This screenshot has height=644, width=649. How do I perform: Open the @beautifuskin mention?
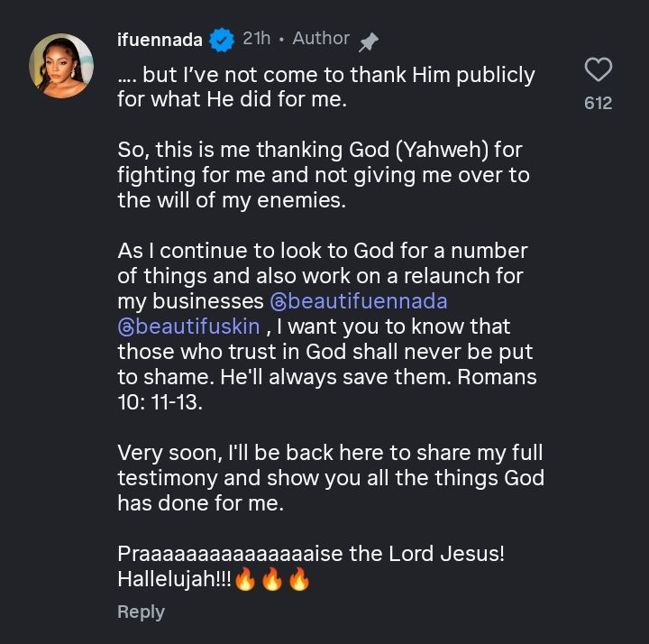(189, 326)
